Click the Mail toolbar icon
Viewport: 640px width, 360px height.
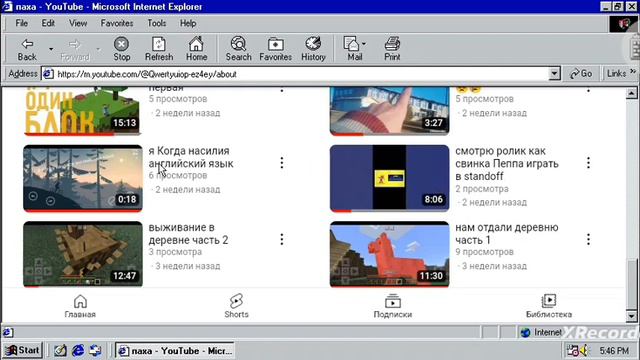coord(352,49)
